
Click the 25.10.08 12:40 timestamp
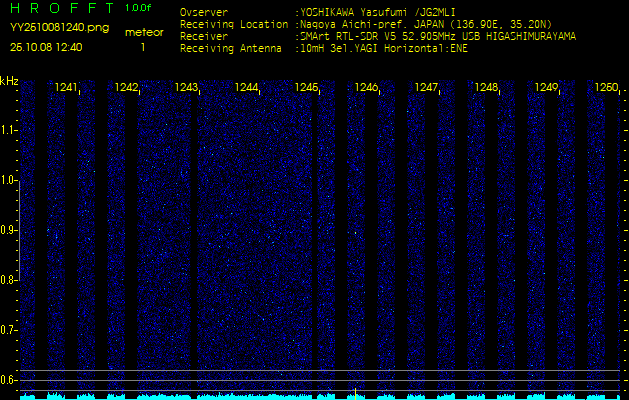(46, 47)
